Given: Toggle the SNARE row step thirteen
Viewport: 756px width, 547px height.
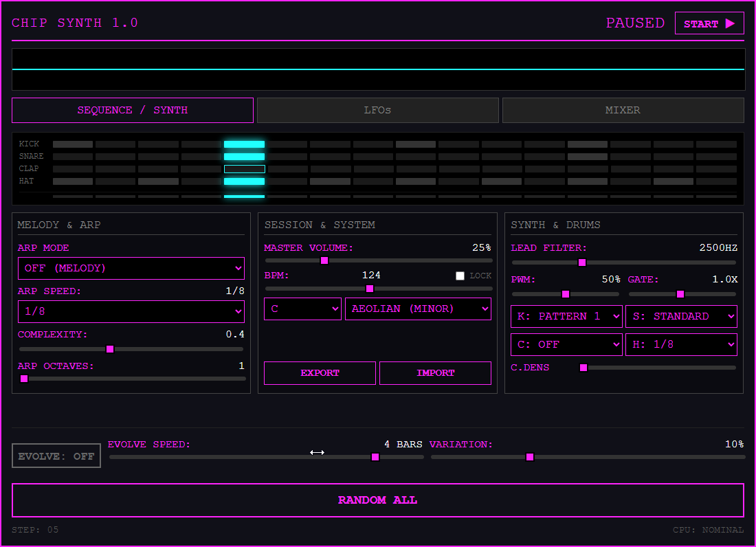Looking at the screenshot, I should coord(587,157).
